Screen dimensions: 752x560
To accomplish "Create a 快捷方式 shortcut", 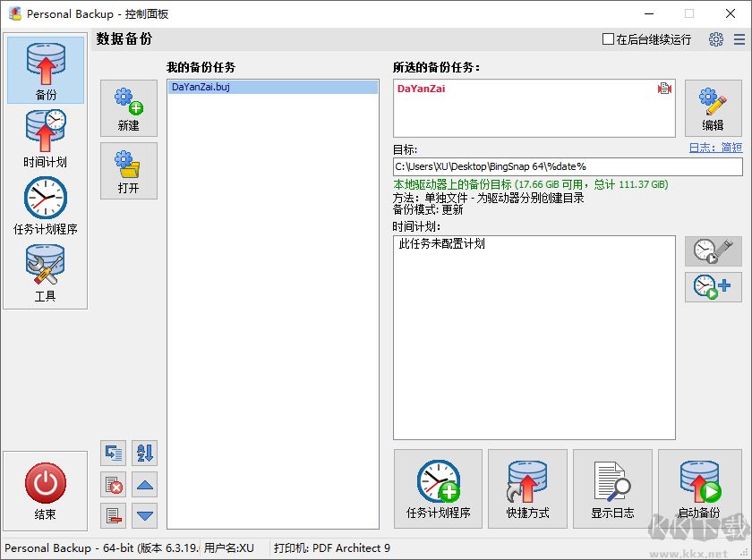I will tap(527, 488).
